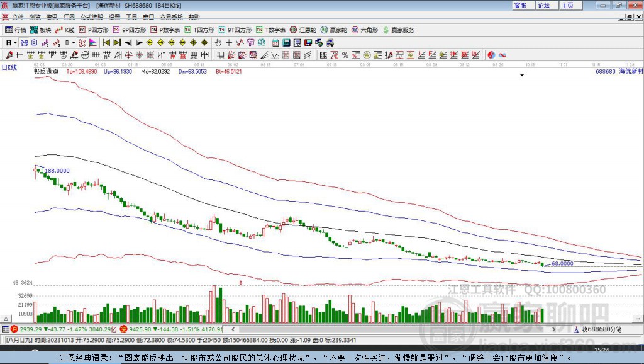Open the 公式选股 menu
The height and width of the screenshot is (364, 644).
coord(91,18)
